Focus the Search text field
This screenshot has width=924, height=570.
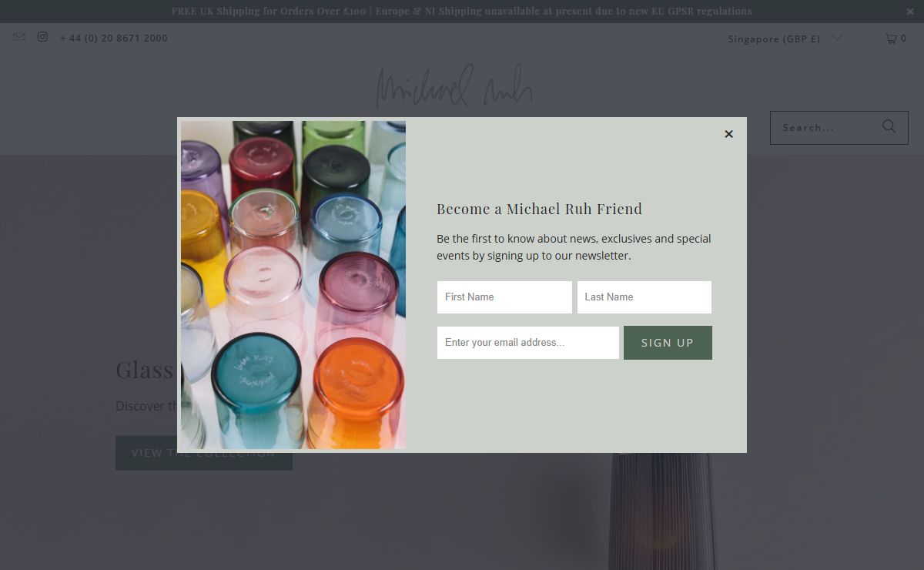tap(824, 128)
